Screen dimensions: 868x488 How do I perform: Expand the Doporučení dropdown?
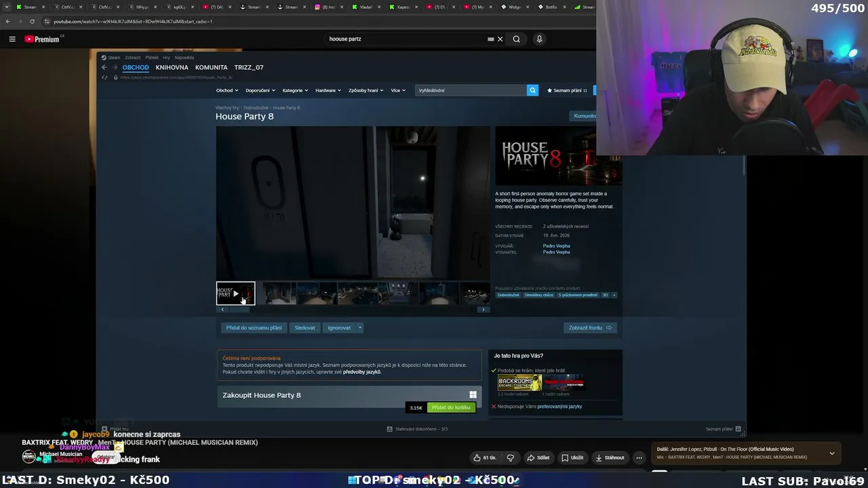click(x=260, y=90)
